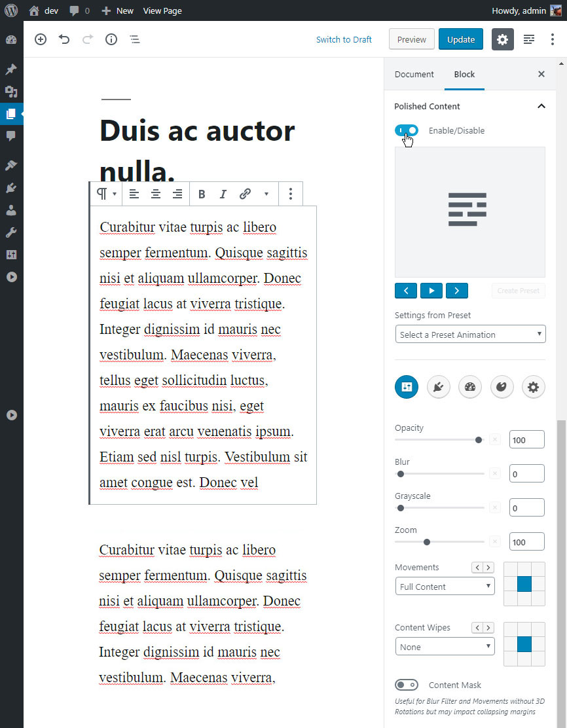Open the Select a Preset Animation dropdown

(x=470, y=335)
